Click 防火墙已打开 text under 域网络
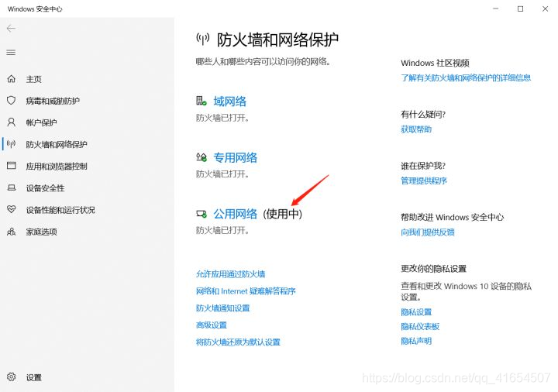This screenshot has height=392, width=558. point(222,118)
